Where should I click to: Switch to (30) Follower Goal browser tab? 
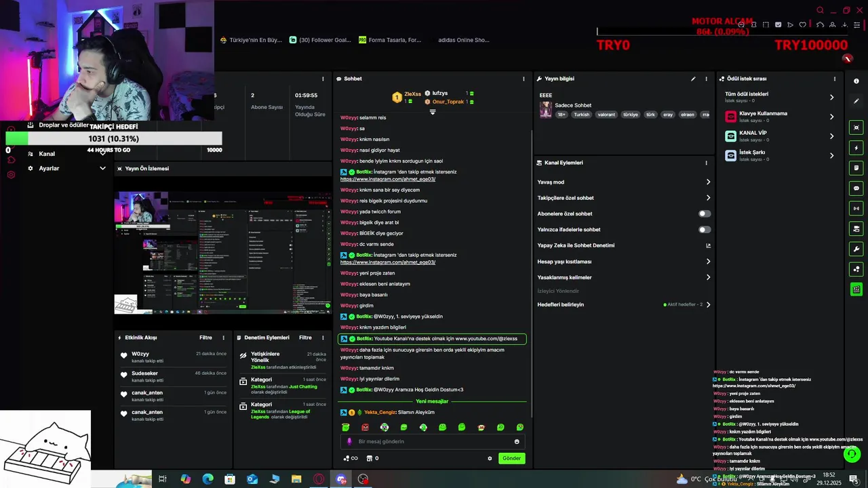click(x=320, y=40)
